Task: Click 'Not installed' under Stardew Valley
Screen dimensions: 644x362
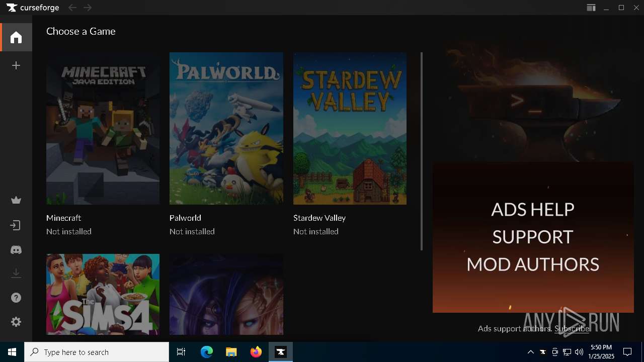Action: 316,231
